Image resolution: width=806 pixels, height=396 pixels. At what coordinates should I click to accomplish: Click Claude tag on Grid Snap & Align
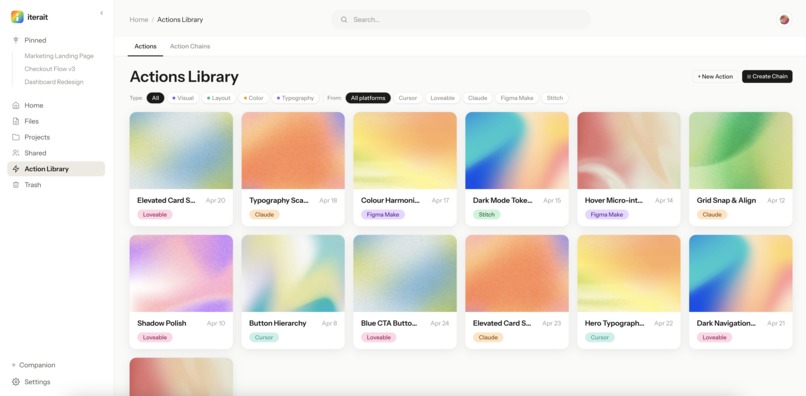[x=712, y=214]
